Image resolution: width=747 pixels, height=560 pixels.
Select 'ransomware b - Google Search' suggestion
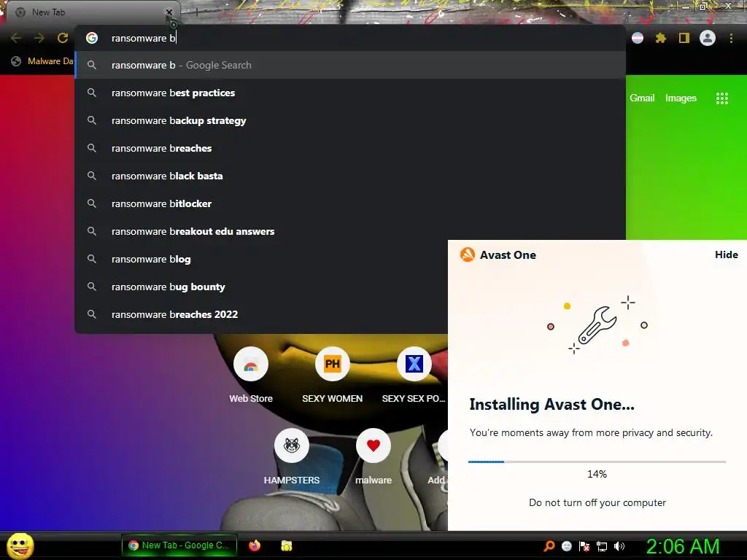coord(350,65)
